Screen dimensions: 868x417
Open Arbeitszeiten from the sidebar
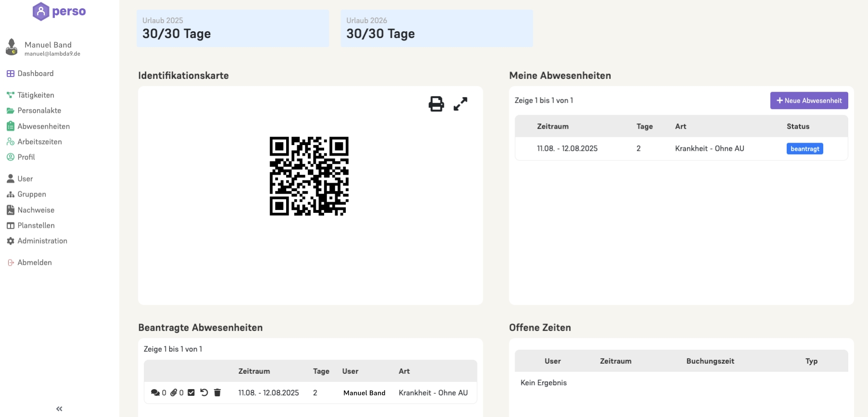pos(39,142)
